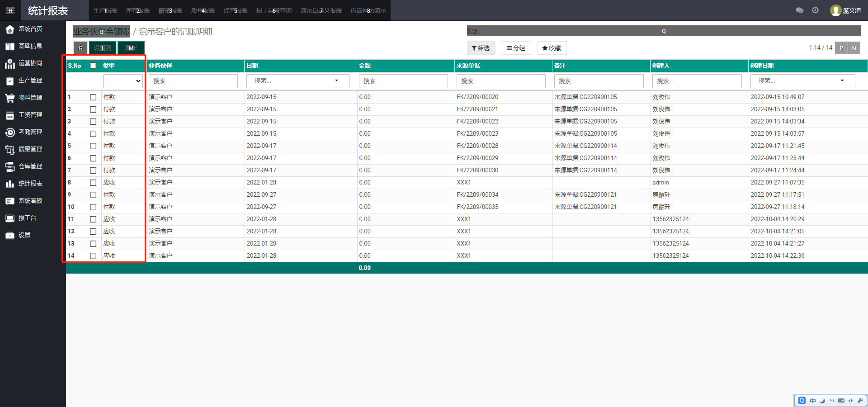Open the 考勤管理 attendance clock icon

[x=10, y=132]
